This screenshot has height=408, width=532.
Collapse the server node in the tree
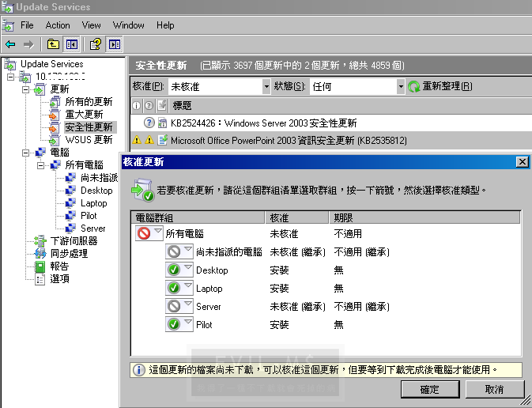pos(10,77)
